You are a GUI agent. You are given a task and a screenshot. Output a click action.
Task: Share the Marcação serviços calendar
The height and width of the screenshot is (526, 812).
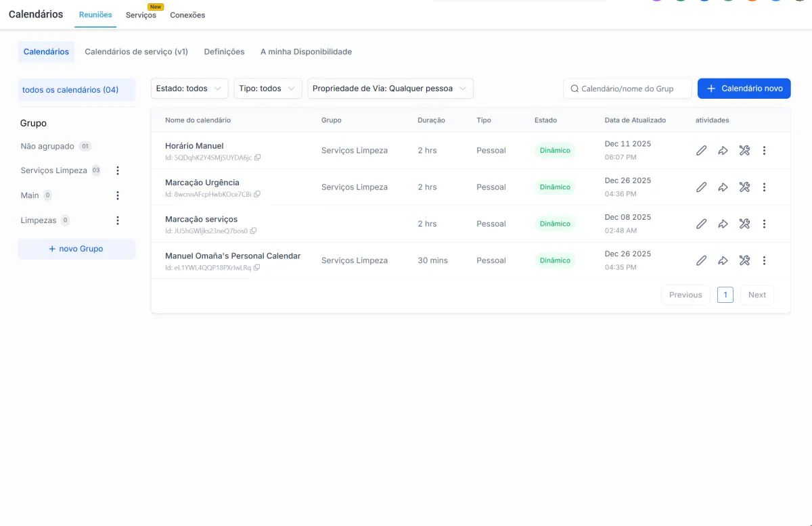click(x=723, y=224)
